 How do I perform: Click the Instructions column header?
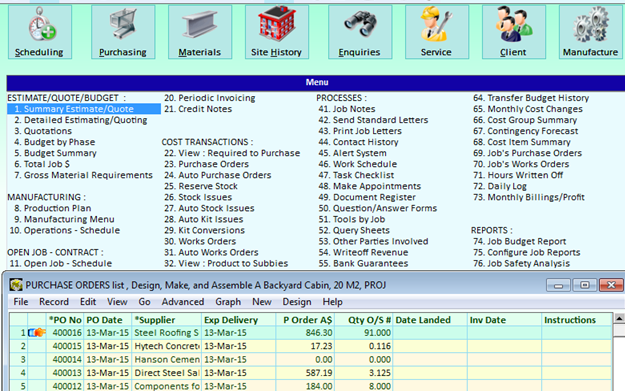click(577, 320)
